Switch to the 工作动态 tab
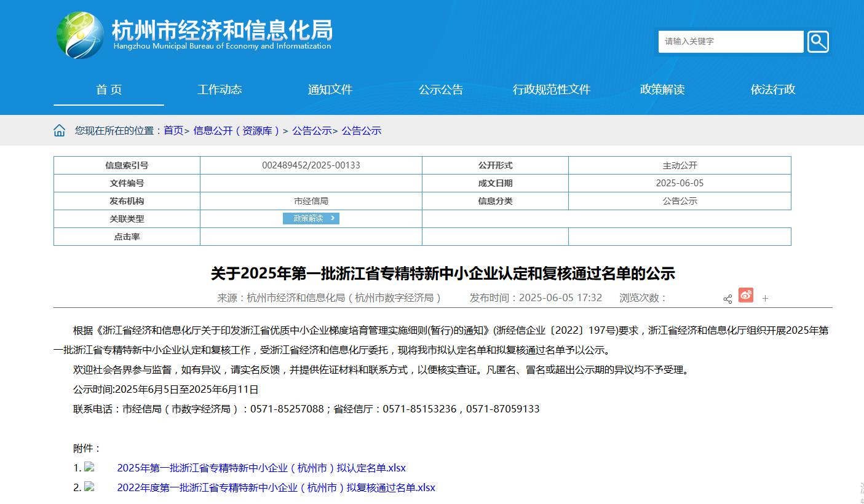 pos(220,89)
